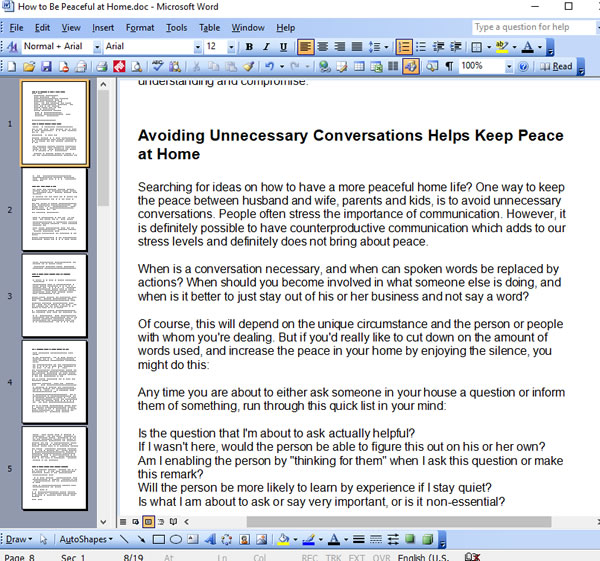Undo the last action
The width and height of the screenshot is (600, 561).
tap(270, 67)
